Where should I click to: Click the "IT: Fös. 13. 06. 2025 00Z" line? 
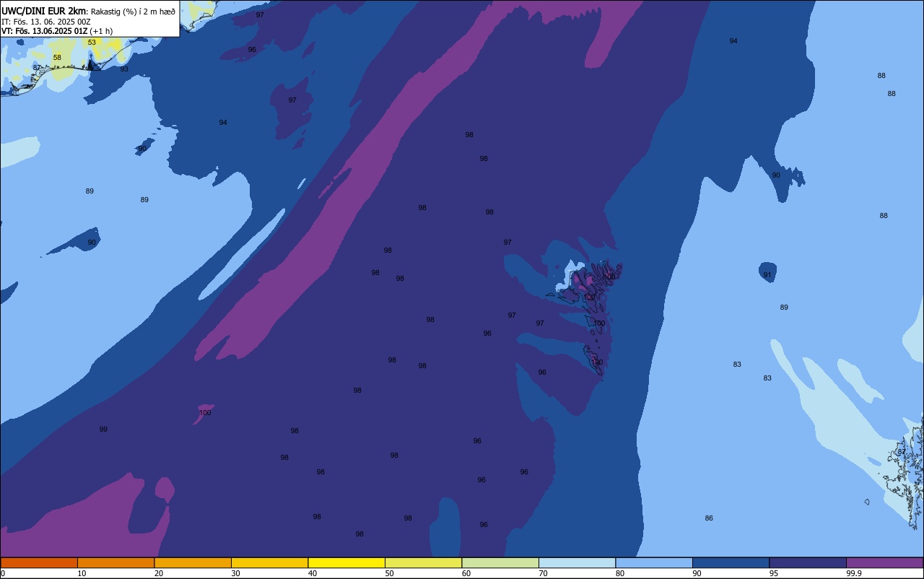tap(45, 22)
